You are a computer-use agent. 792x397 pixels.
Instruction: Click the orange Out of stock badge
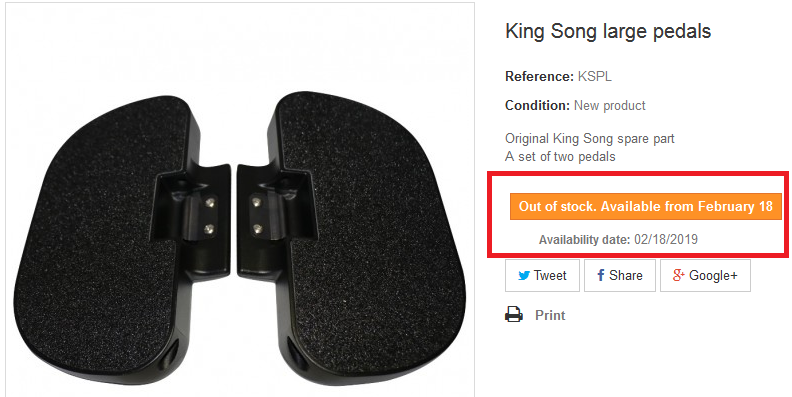click(x=646, y=206)
